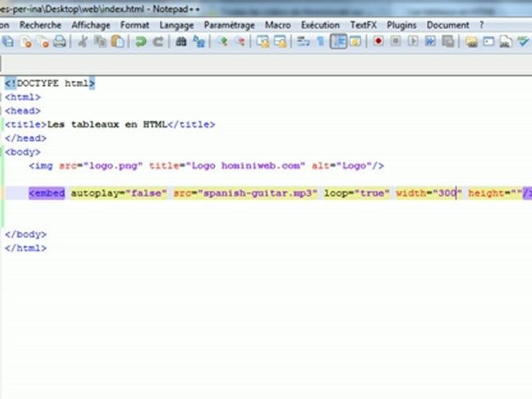The image size is (532, 399).
Task: Toggle the Word Wrap icon
Action: coord(303,42)
